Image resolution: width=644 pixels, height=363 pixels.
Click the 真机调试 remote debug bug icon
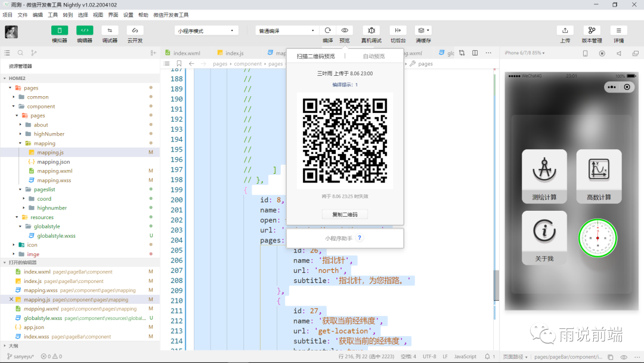pos(371,30)
